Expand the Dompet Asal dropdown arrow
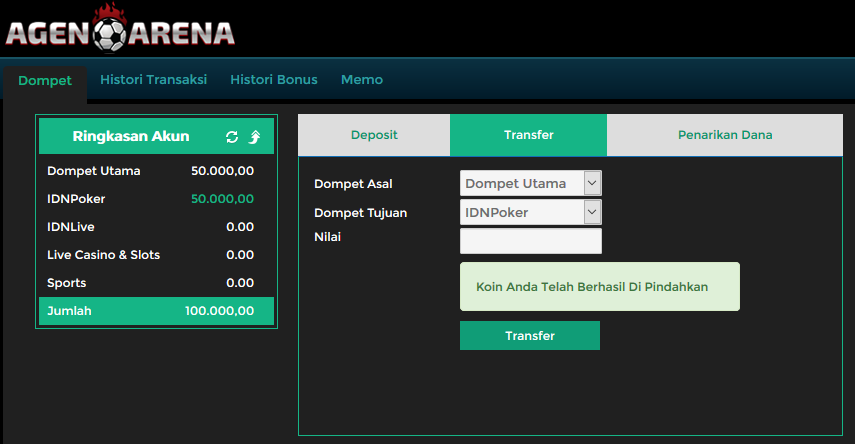Screen dimensions: 855x444 [592, 183]
